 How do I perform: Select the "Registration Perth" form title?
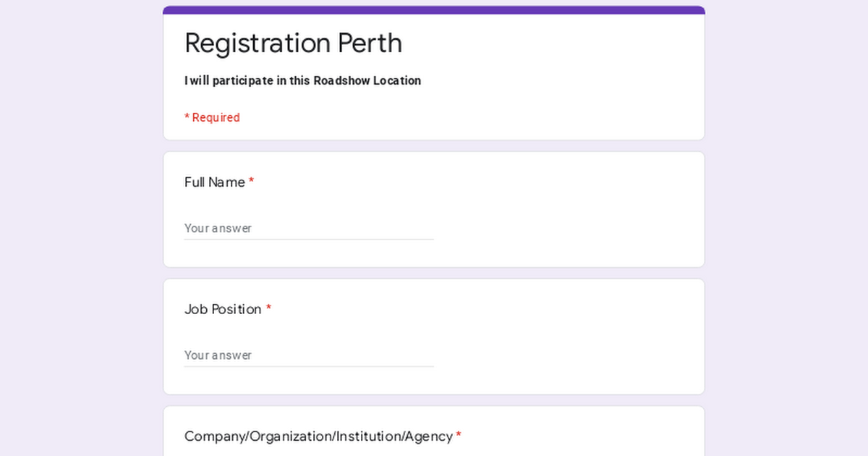pyautogui.click(x=293, y=43)
